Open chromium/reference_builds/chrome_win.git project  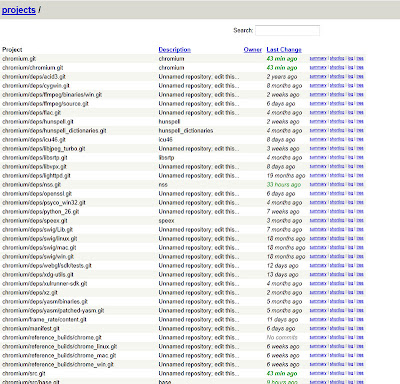coord(58,365)
